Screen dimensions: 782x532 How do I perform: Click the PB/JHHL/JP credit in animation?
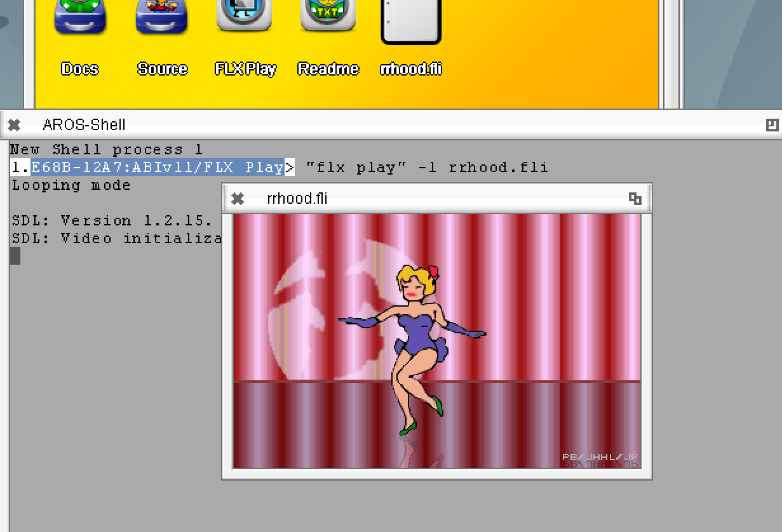point(600,456)
